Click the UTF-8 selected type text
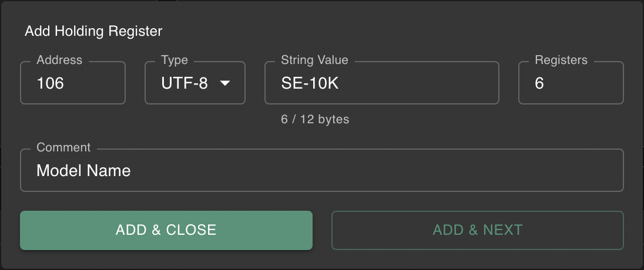 coord(185,83)
